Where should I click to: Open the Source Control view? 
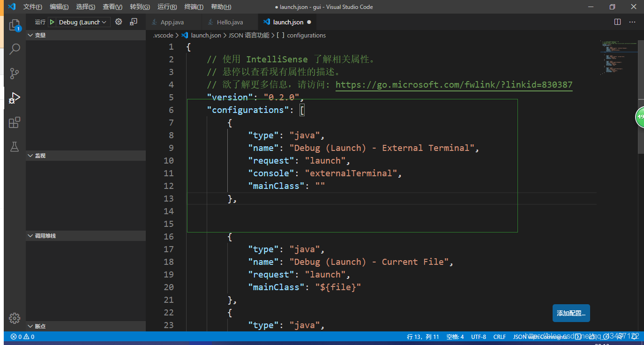(15, 73)
